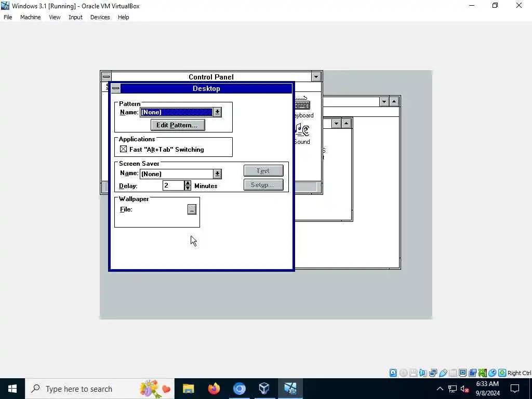Click VirtualBox display status icon
Screen dimensions: 532x399
click(462, 373)
